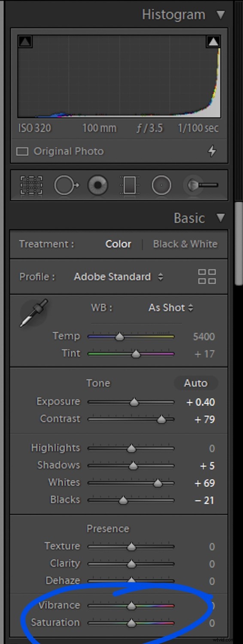Select the Radial Filter tool
The height and width of the screenshot is (644, 243).
(161, 185)
